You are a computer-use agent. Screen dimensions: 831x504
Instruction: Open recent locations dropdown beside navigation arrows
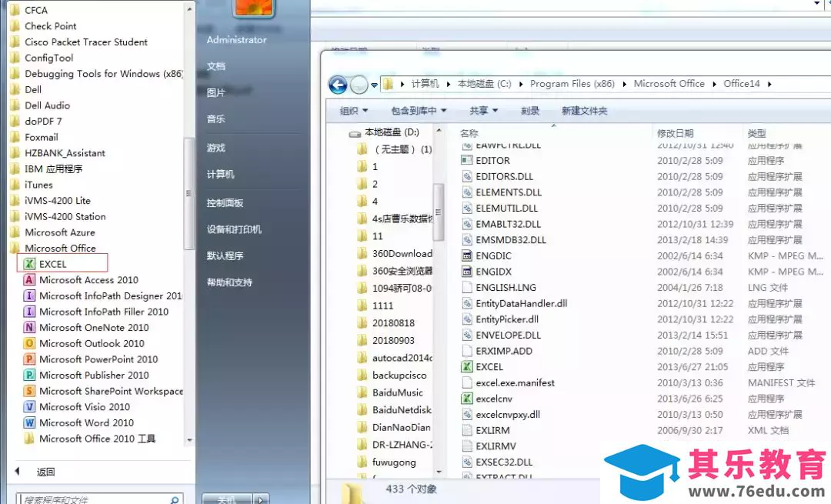[374, 85]
